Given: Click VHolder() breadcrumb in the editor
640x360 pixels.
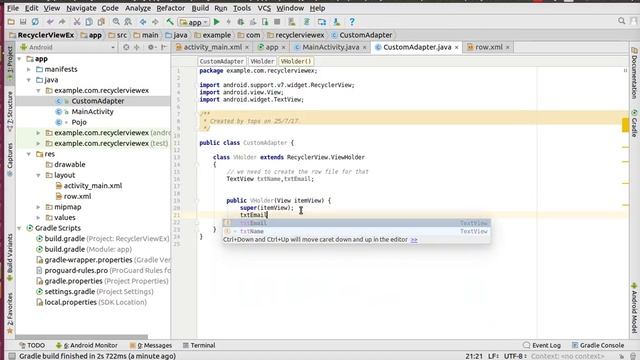Looking at the screenshot, I should (x=296, y=61).
